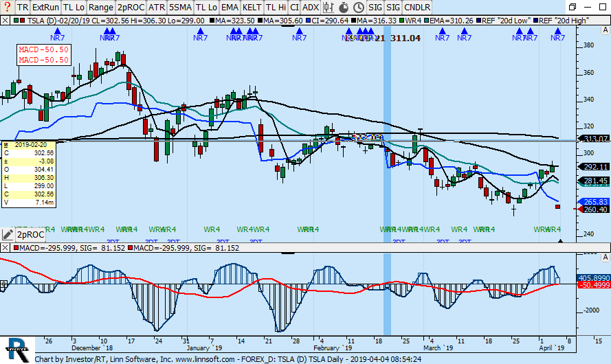Image resolution: width=611 pixels, height=364 pixels.
Task: Click the ExtRun toolbar button
Action: 45,7
